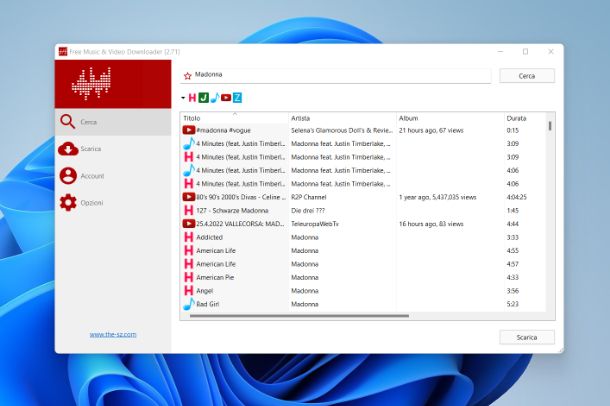Select the Addicted title
This screenshot has width=610, height=406.
209,237
